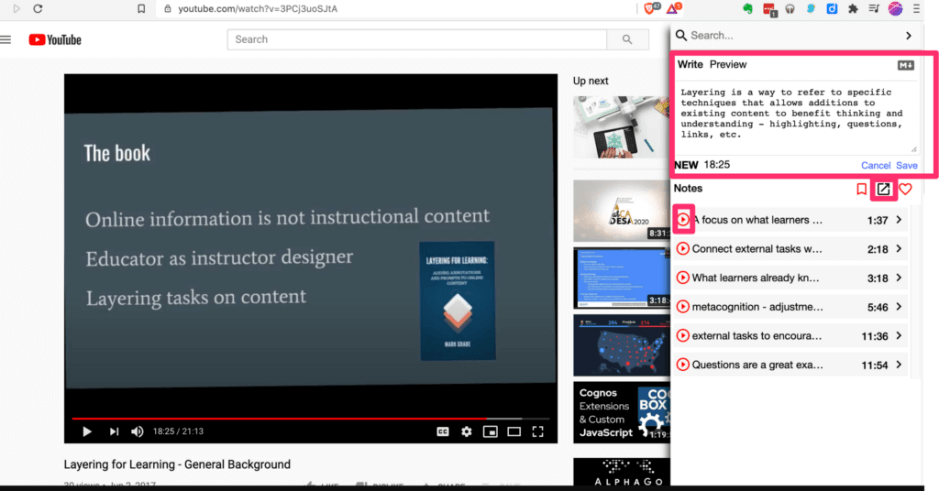Expand chevron for note at 11:36
Image resolution: width=939 pixels, height=491 pixels.
click(899, 335)
